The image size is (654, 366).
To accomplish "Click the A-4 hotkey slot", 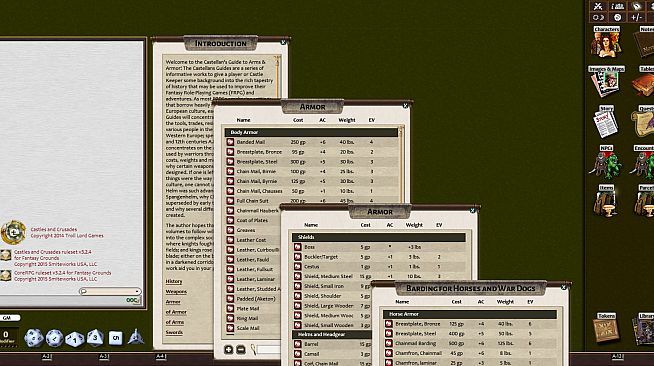I will [161, 356].
